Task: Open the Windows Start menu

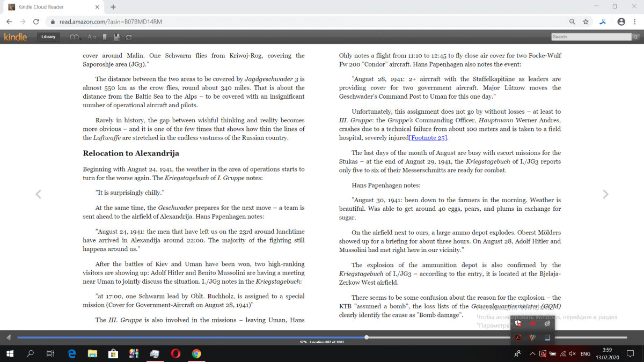Action: click(x=10, y=353)
